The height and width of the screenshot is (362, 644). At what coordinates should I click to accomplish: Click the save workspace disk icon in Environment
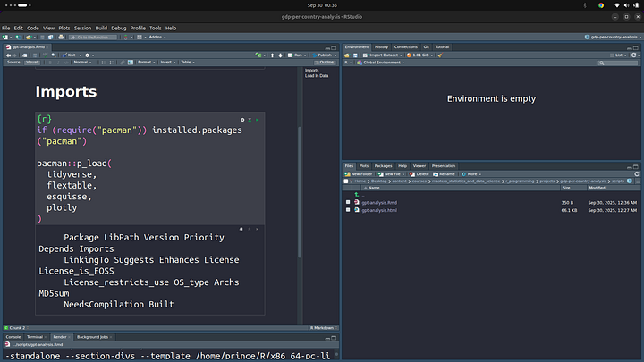(355, 55)
